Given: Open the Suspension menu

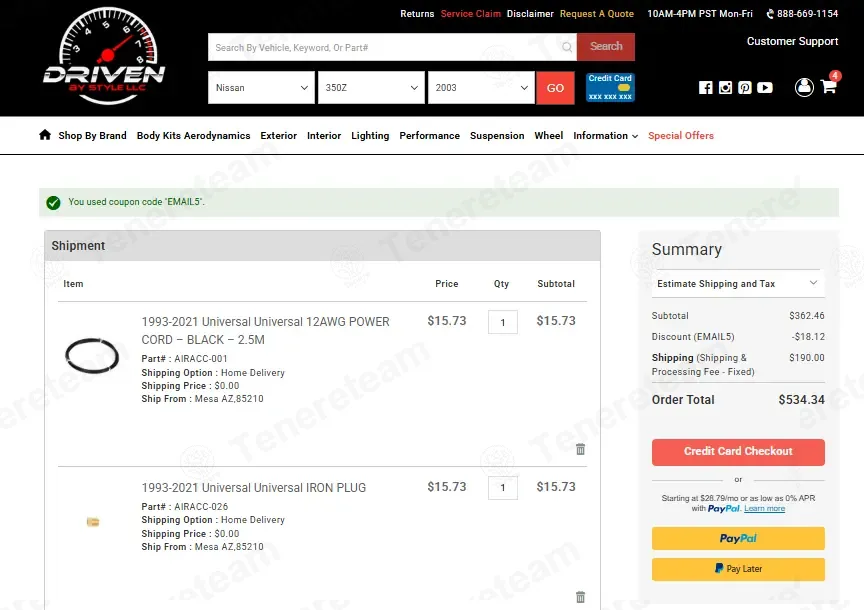Looking at the screenshot, I should pyautogui.click(x=497, y=136).
